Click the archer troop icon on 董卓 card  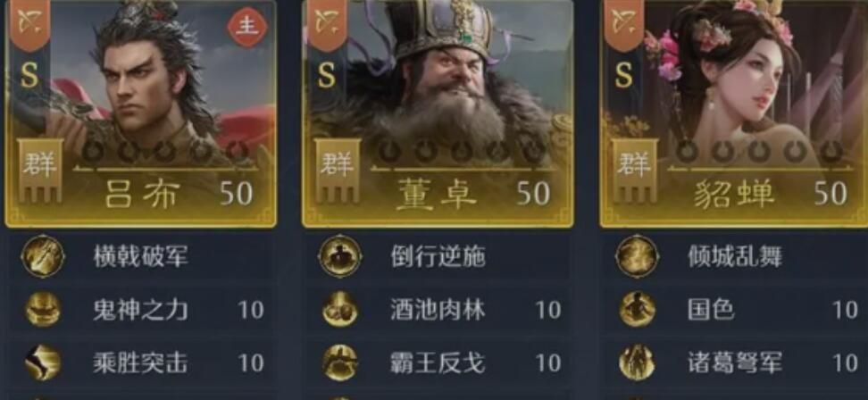tap(325, 23)
